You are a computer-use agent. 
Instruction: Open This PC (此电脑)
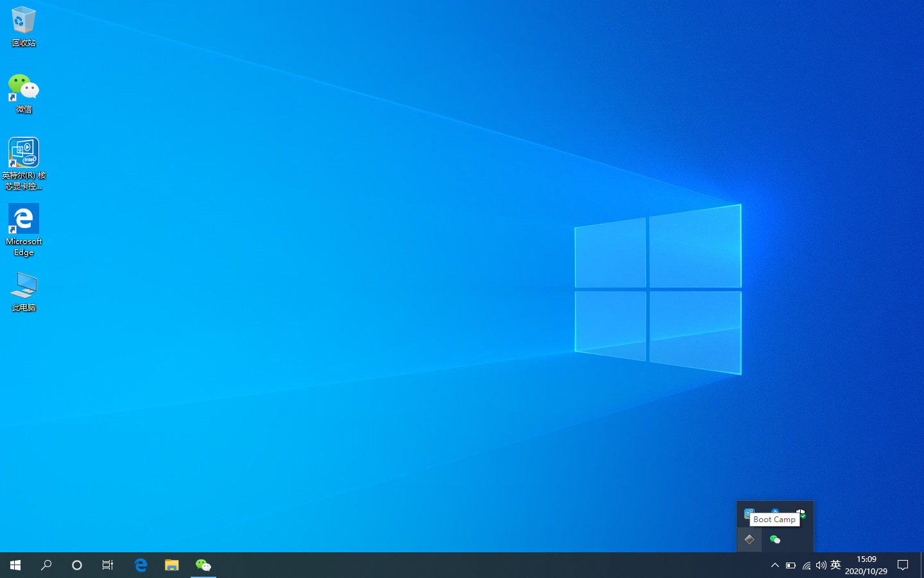pos(23,285)
